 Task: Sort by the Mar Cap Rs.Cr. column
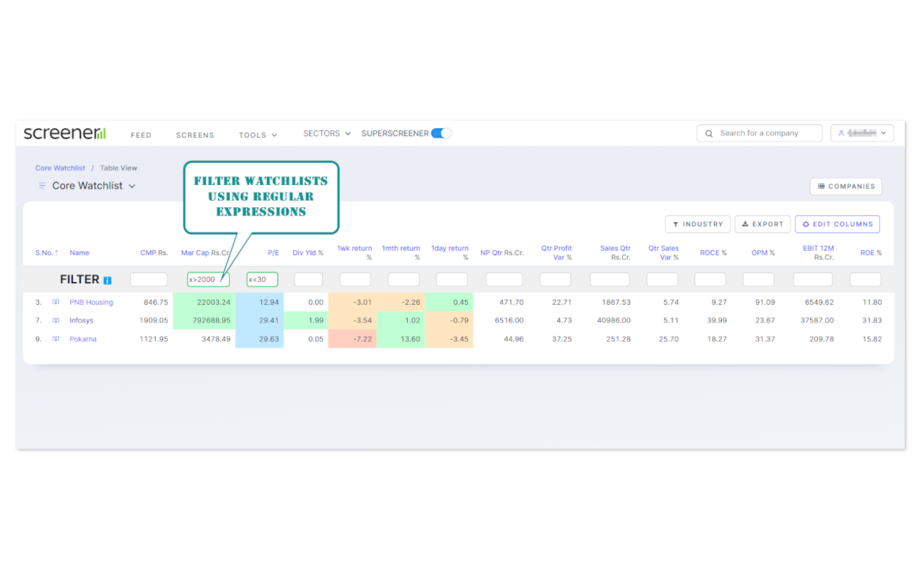tap(206, 253)
